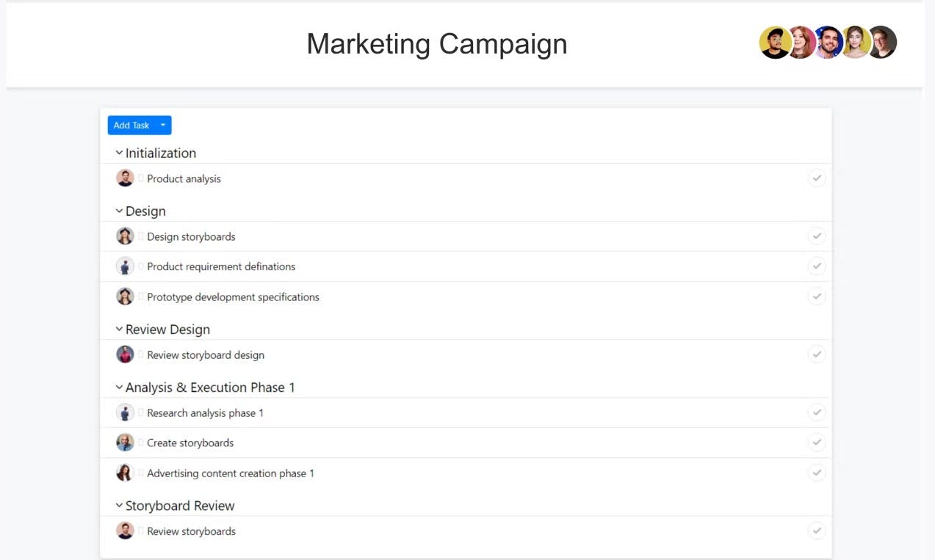Mark Product analysis task as complete

[x=817, y=178]
